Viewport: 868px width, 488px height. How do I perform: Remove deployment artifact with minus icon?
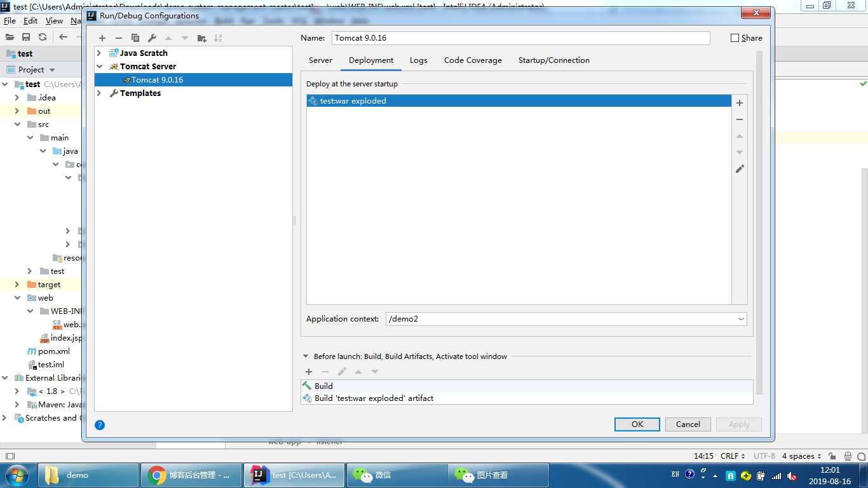[740, 119]
